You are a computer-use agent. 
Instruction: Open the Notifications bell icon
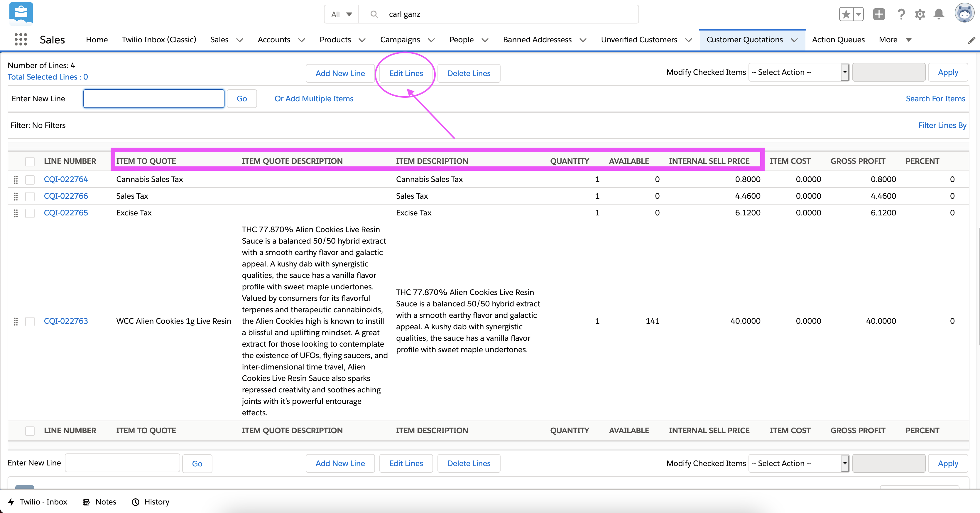(x=939, y=14)
